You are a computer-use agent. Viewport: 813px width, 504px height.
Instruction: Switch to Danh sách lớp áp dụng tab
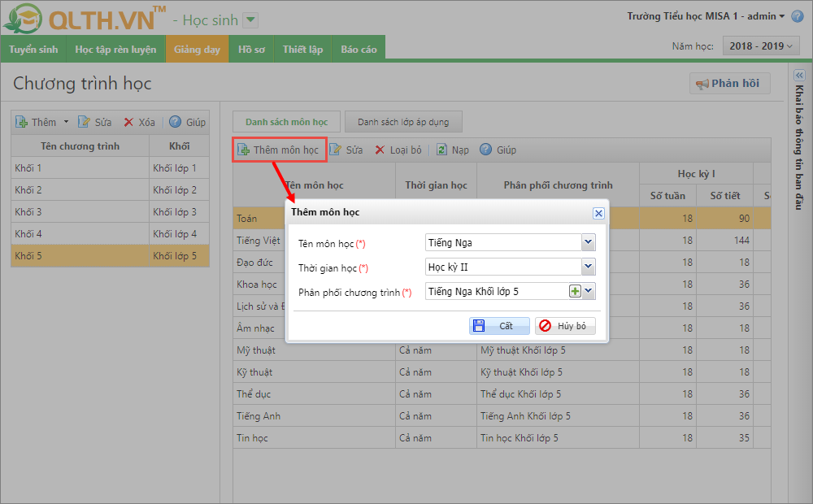pyautogui.click(x=403, y=122)
